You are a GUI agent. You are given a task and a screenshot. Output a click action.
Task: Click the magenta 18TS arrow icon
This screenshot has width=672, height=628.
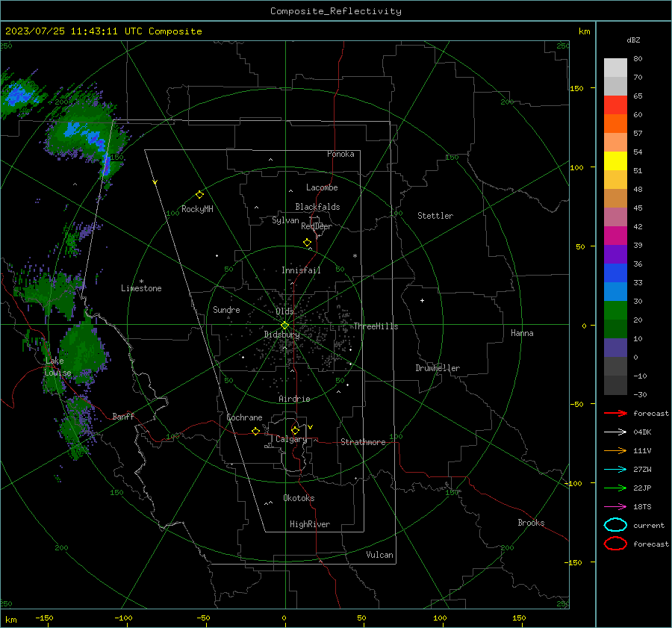[615, 507]
